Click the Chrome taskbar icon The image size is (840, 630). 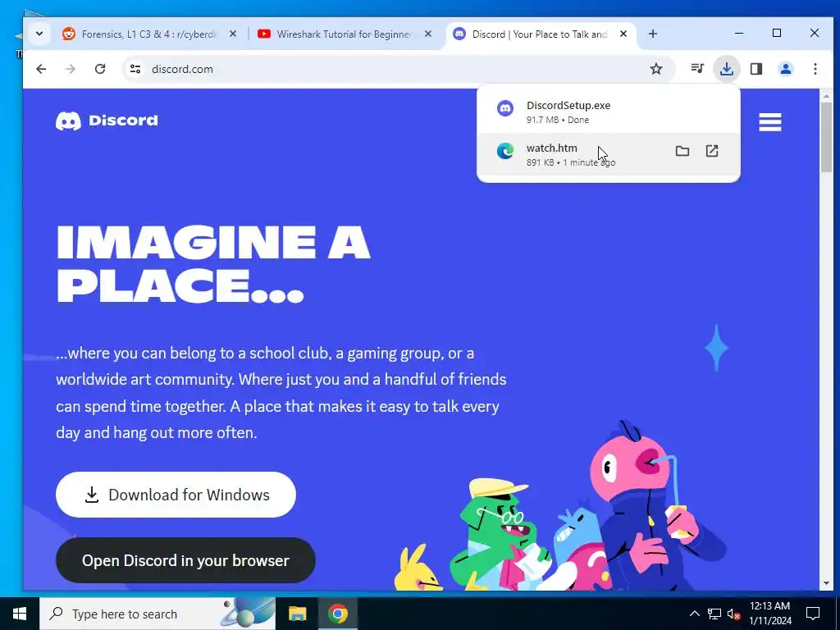[337, 614]
